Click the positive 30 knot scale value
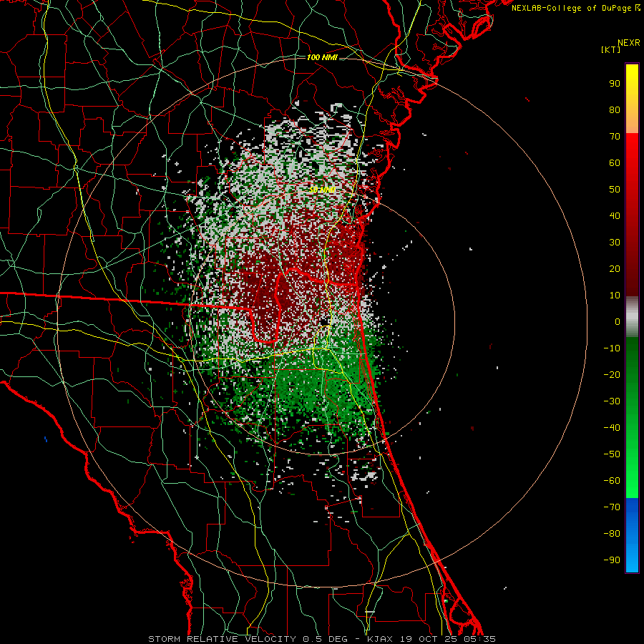Image resolution: width=644 pixels, height=644 pixels. click(615, 243)
